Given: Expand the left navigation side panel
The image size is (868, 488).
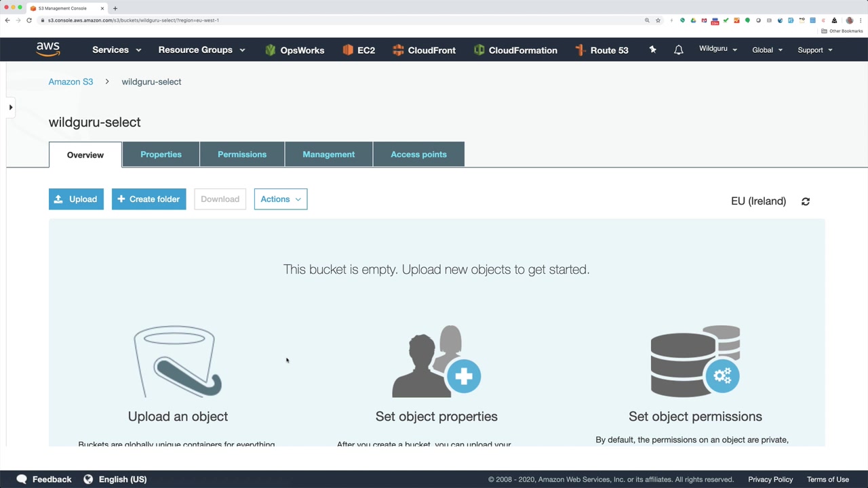Looking at the screenshot, I should click(11, 107).
